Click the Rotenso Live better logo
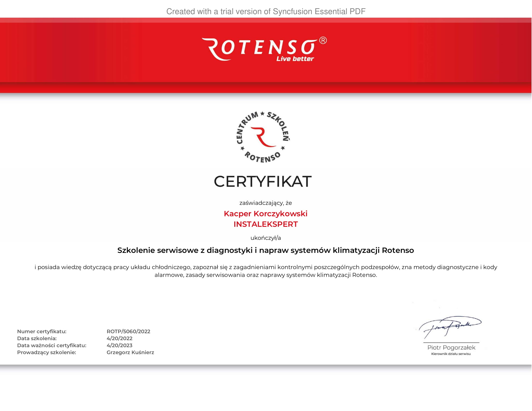 click(x=264, y=49)
